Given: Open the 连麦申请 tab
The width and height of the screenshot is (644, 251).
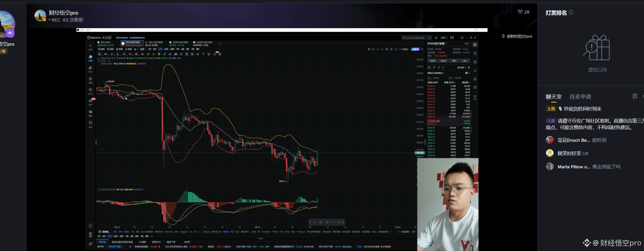Looking at the screenshot, I should pyautogui.click(x=580, y=97).
